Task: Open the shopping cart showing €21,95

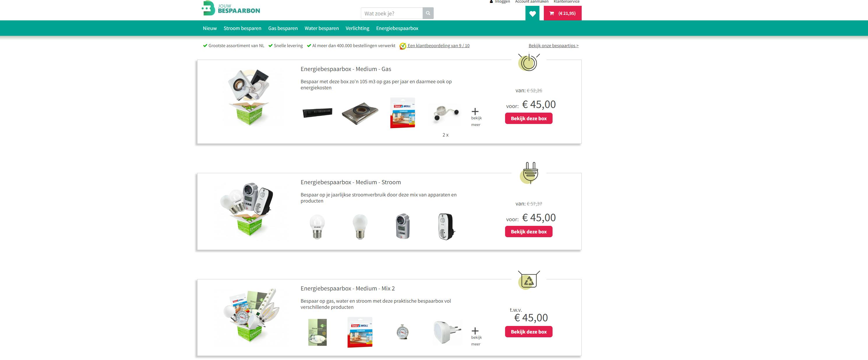Action: click(562, 13)
